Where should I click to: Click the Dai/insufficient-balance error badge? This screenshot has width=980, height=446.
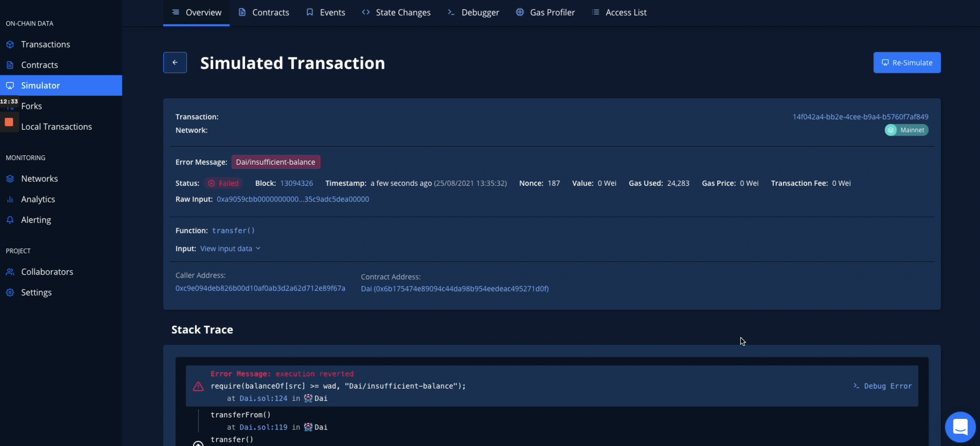(275, 162)
